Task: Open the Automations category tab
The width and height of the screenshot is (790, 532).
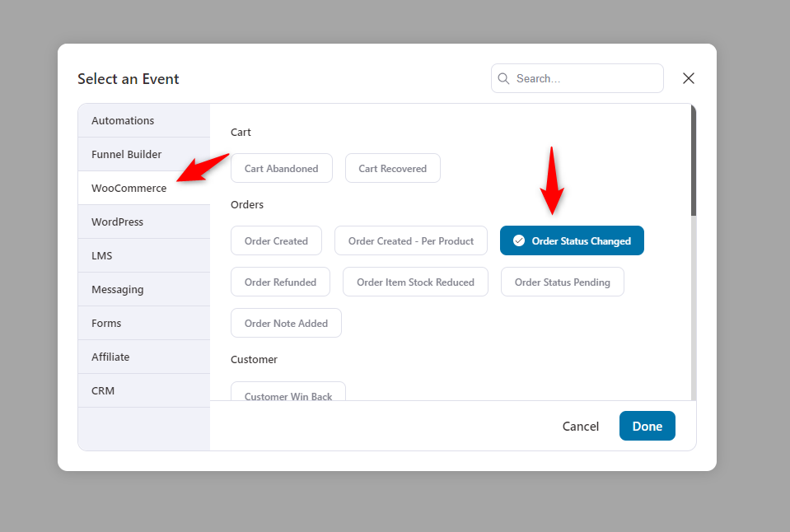Action: click(x=144, y=120)
